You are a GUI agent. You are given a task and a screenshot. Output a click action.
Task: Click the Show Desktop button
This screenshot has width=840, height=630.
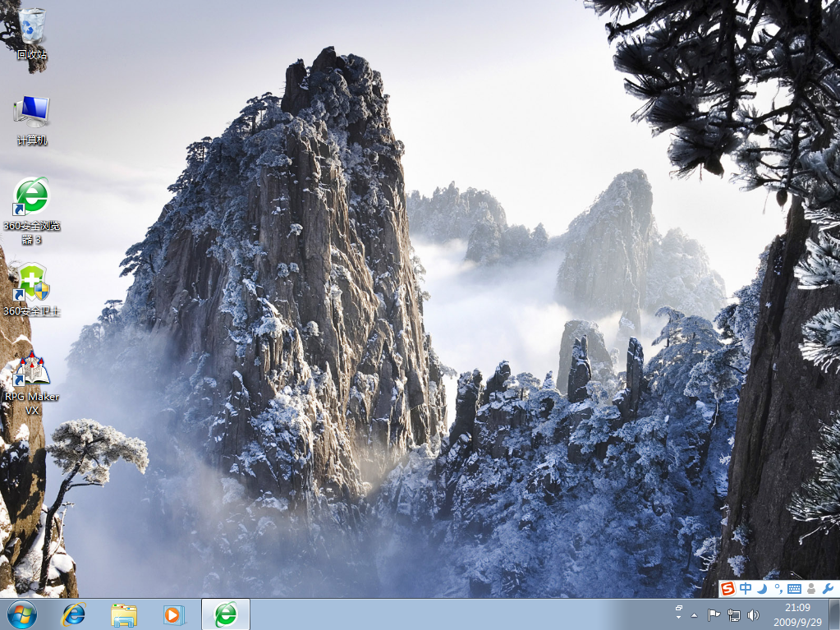pos(834,614)
